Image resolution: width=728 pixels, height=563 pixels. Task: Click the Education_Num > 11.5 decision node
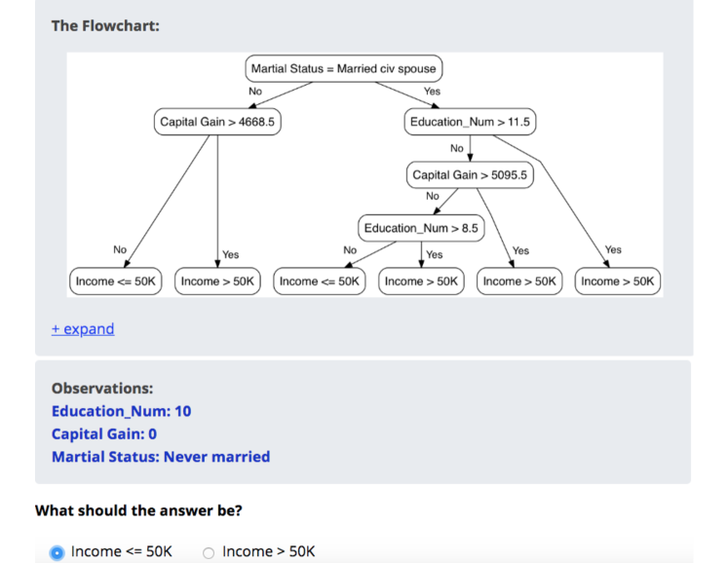(470, 122)
